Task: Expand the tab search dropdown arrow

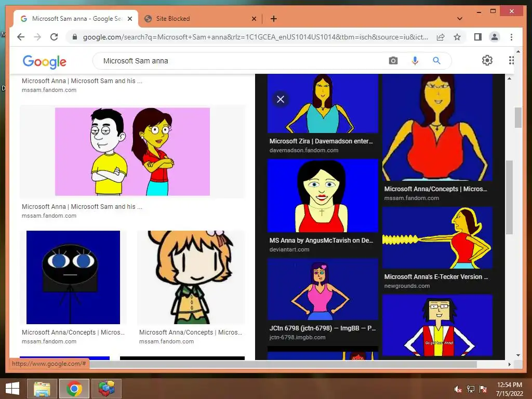Action: 460,19
